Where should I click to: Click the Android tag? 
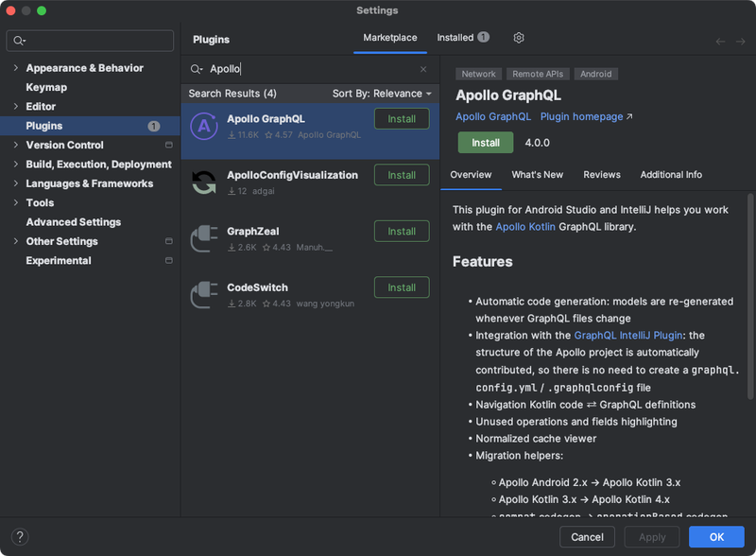coord(595,74)
